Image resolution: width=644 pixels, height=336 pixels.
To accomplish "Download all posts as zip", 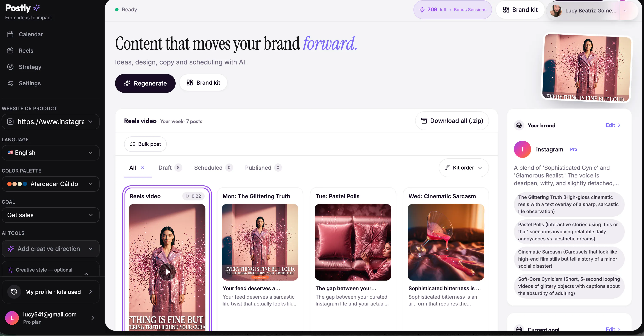I will tap(452, 121).
